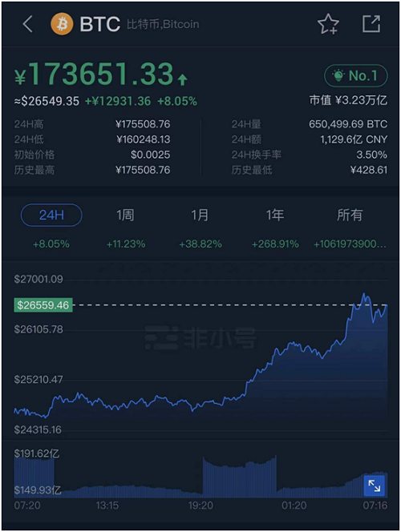Image resolution: width=401 pixels, height=532 pixels.
Task: Select the 24H chart tab
Action: (x=51, y=215)
